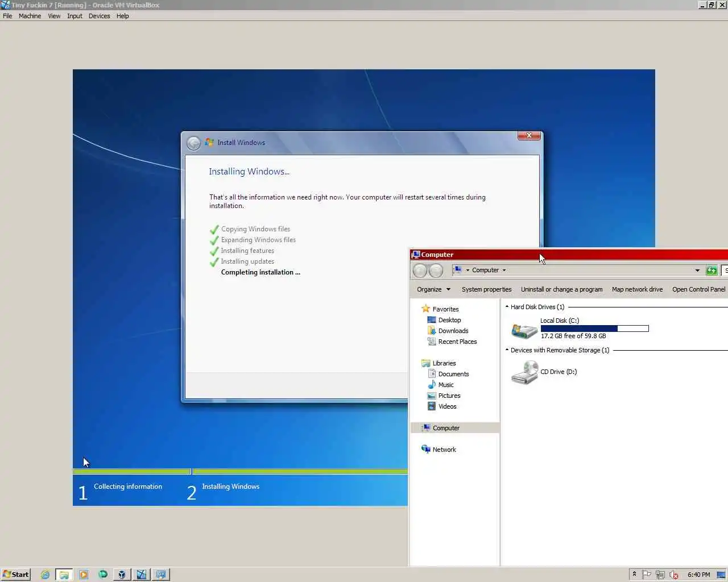
Task: Click computer icon in address bar
Action: [457, 270]
